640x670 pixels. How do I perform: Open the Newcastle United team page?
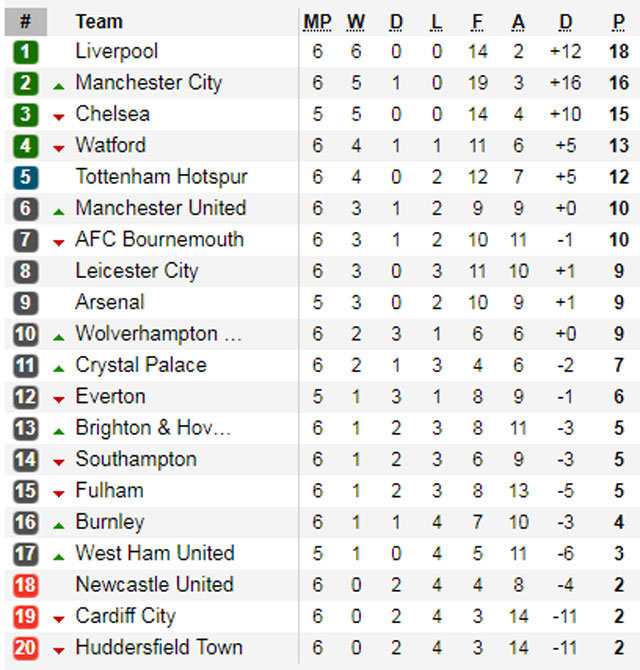point(154,584)
